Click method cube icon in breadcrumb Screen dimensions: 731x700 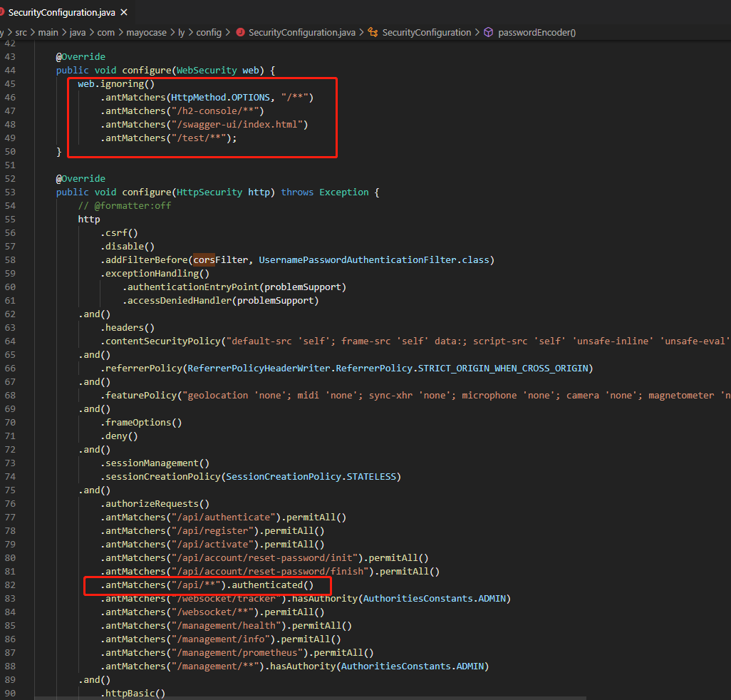[488, 32]
